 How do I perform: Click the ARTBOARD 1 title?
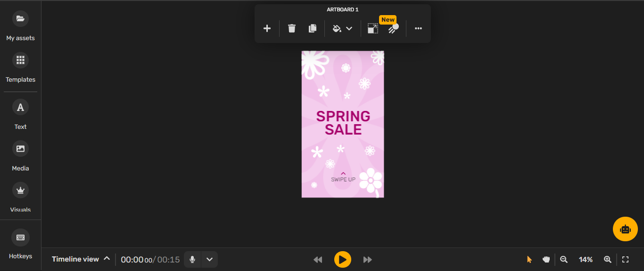click(343, 9)
